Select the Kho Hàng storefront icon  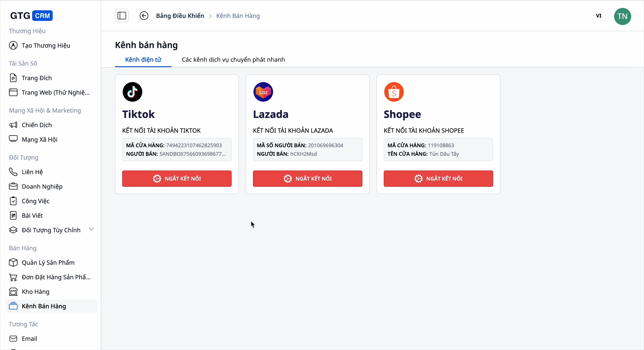pyautogui.click(x=13, y=291)
